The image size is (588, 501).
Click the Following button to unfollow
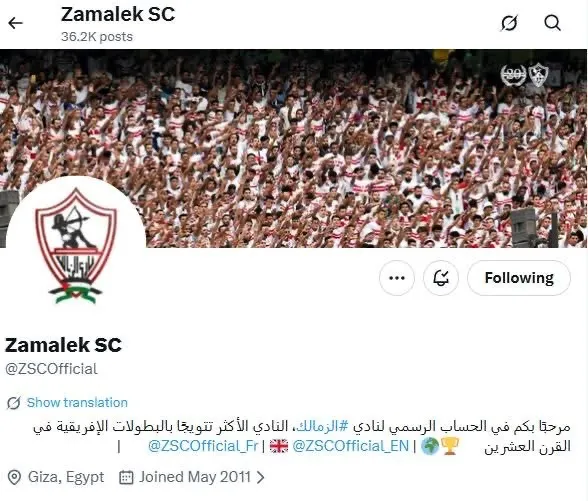(x=519, y=278)
